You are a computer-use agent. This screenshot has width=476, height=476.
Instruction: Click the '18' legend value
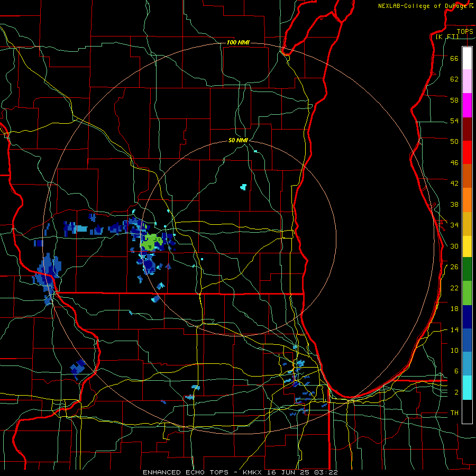click(454, 309)
